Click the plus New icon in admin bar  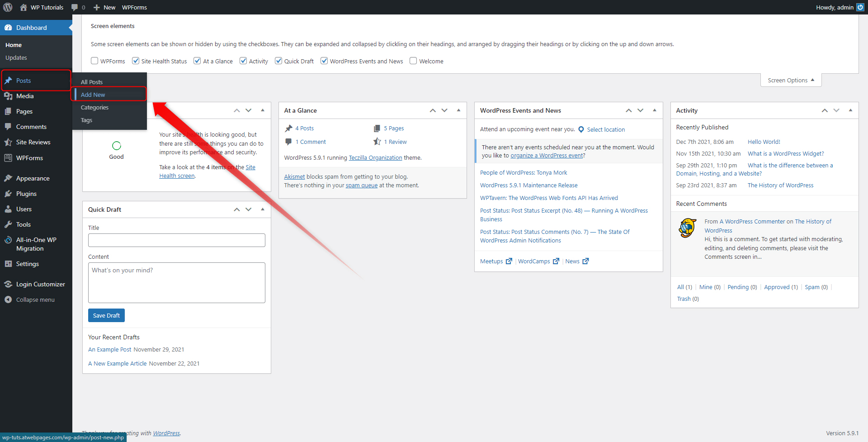pyautogui.click(x=96, y=7)
